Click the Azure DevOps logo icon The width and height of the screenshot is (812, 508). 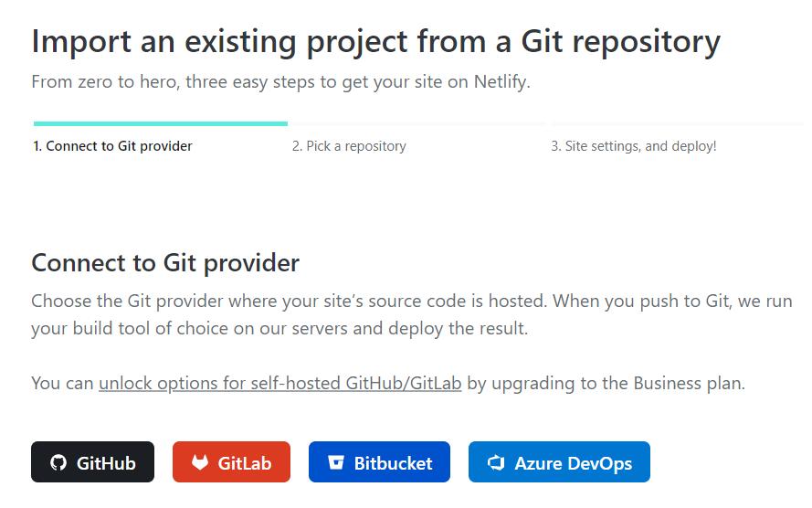coord(496,462)
